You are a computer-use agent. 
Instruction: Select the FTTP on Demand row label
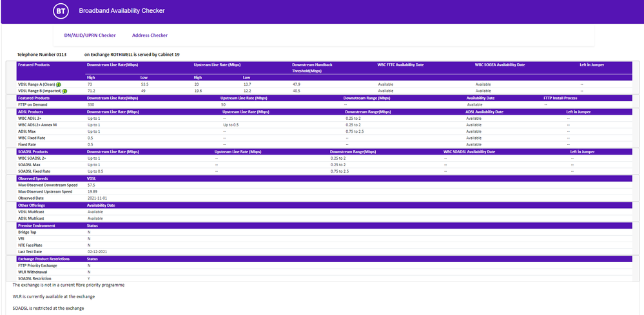[x=33, y=104]
